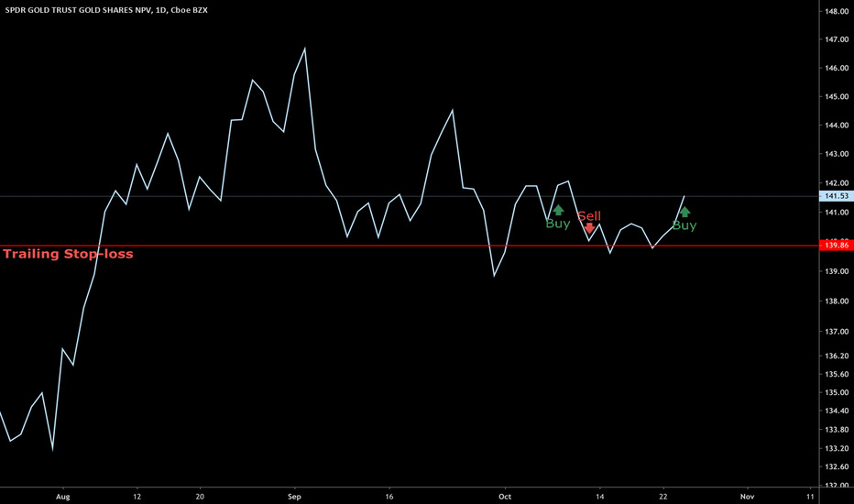Click the Nov date label
854x504 pixels.
(748, 497)
